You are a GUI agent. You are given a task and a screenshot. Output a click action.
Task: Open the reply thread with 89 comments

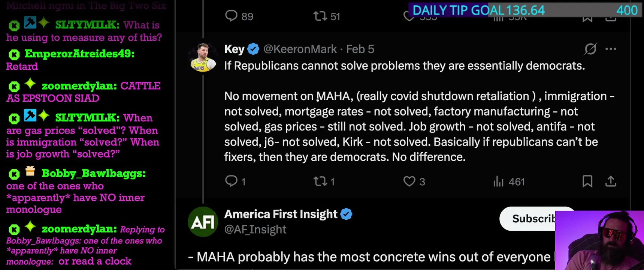pyautogui.click(x=231, y=16)
